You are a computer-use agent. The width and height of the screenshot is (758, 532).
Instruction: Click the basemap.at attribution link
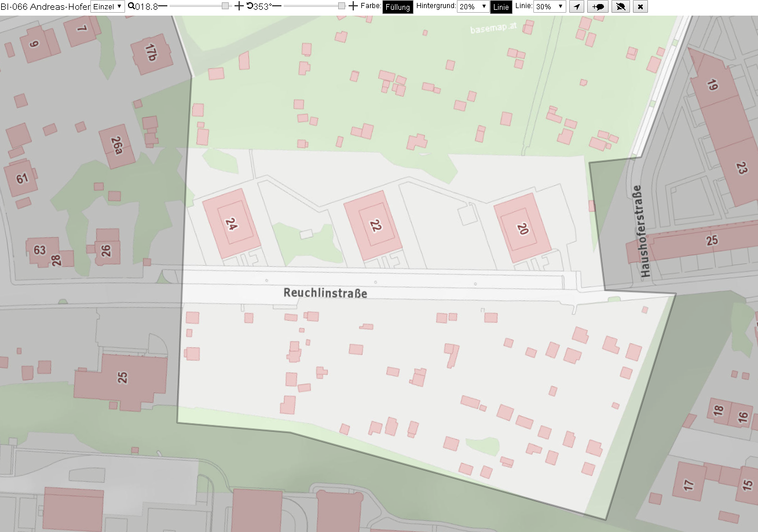[493, 30]
